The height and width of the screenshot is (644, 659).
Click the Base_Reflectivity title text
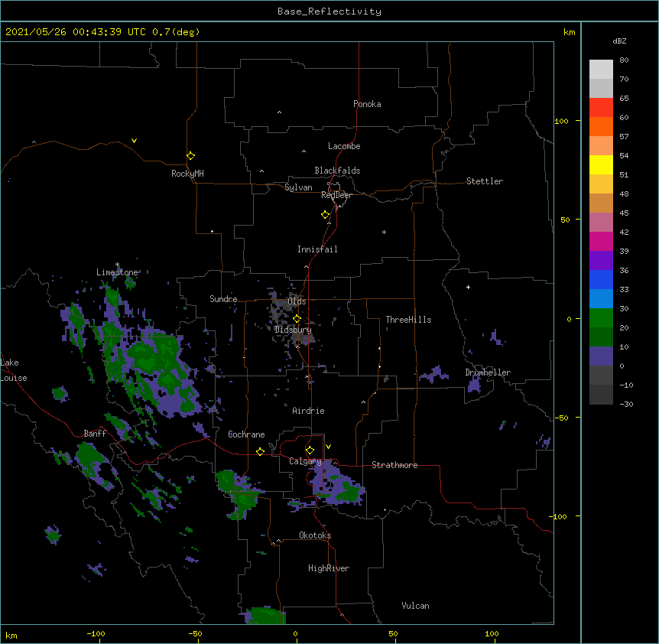tap(329, 11)
